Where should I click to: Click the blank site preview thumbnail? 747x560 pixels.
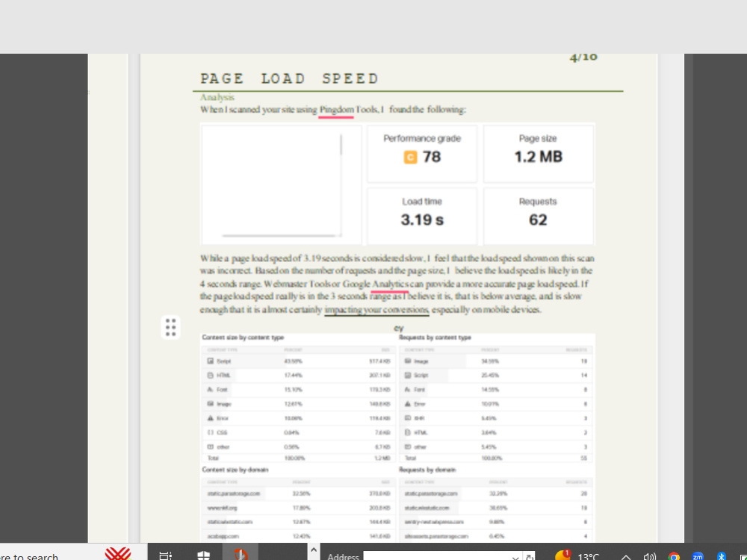point(282,184)
